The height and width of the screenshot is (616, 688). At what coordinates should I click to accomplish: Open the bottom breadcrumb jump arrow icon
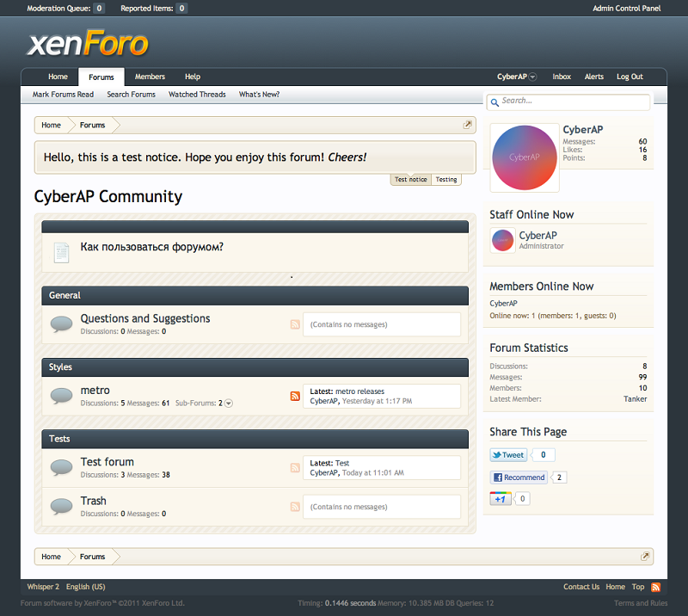645,557
